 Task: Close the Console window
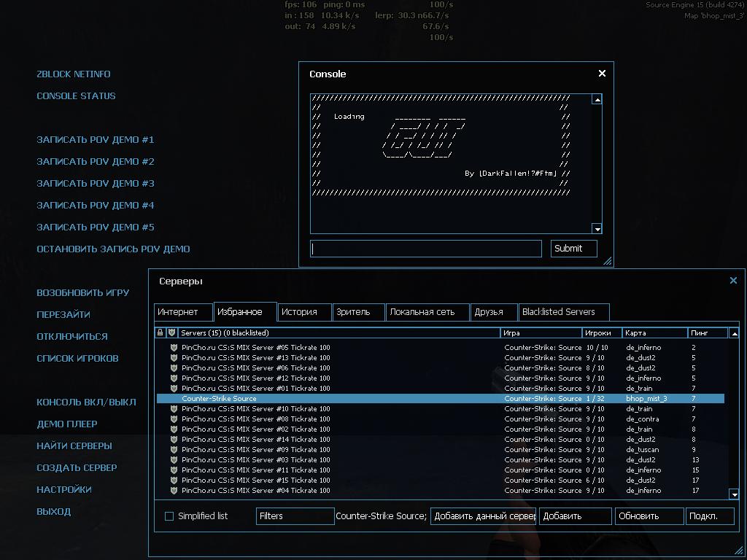pos(602,74)
